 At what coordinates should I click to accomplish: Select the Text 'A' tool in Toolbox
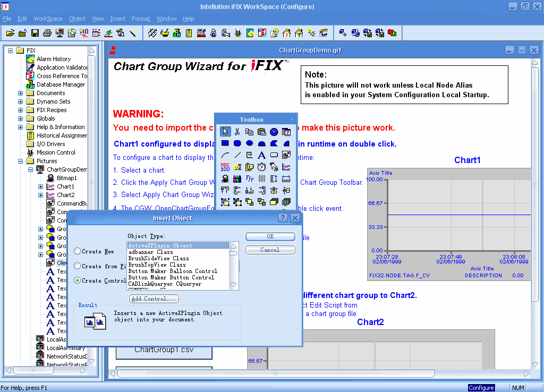click(x=261, y=155)
